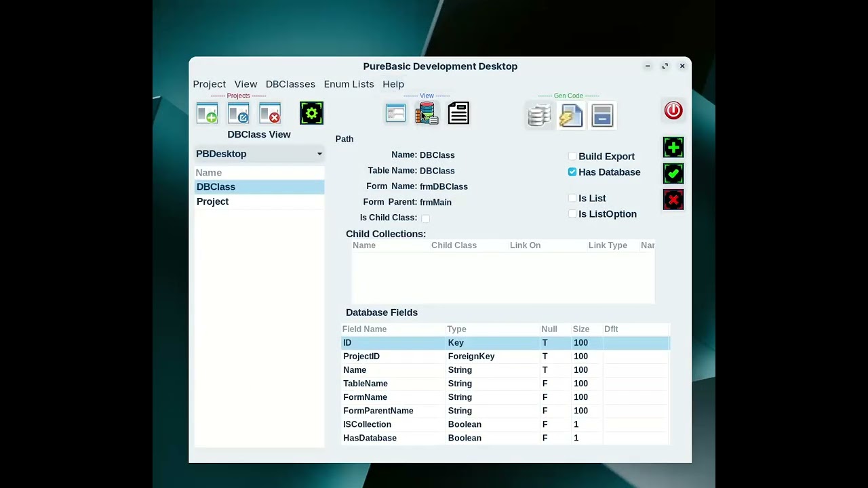Viewport: 868px width, 488px height.
Task: Click the Name column header in class list
Action: (259, 173)
